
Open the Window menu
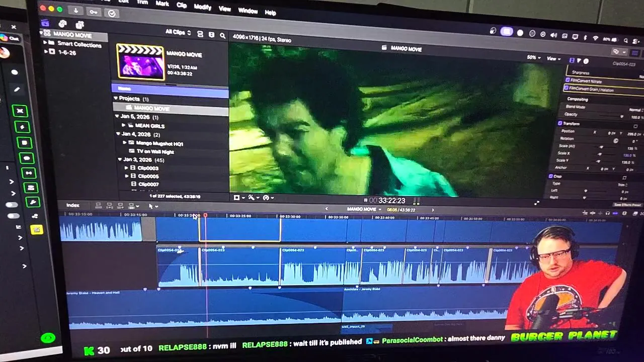[x=248, y=11]
